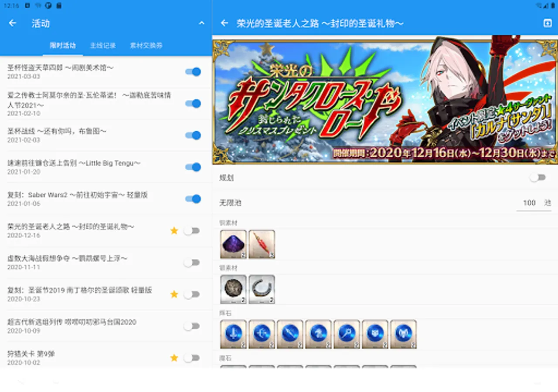
Task: Tap the 规划 label in event details
Action: click(227, 178)
